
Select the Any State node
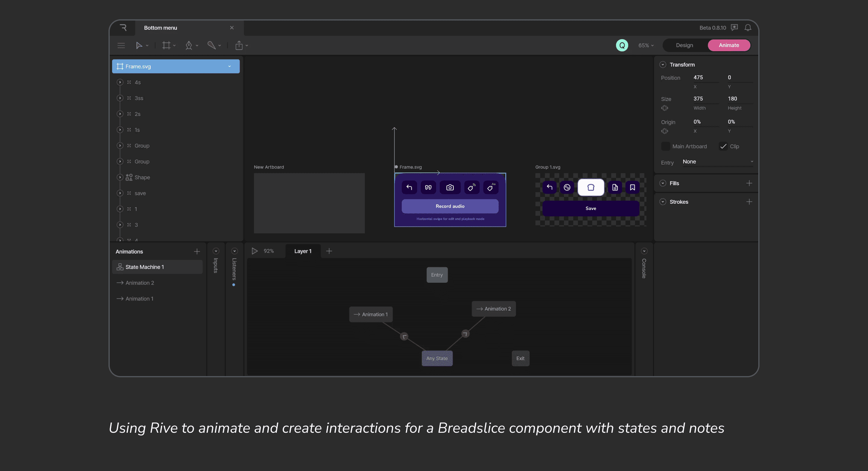437,359
